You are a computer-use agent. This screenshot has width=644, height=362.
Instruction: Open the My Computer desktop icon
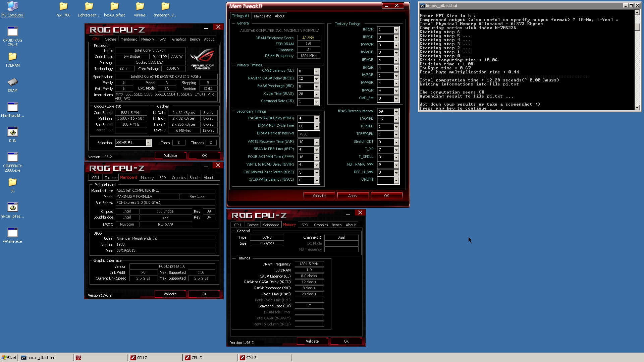point(12,9)
